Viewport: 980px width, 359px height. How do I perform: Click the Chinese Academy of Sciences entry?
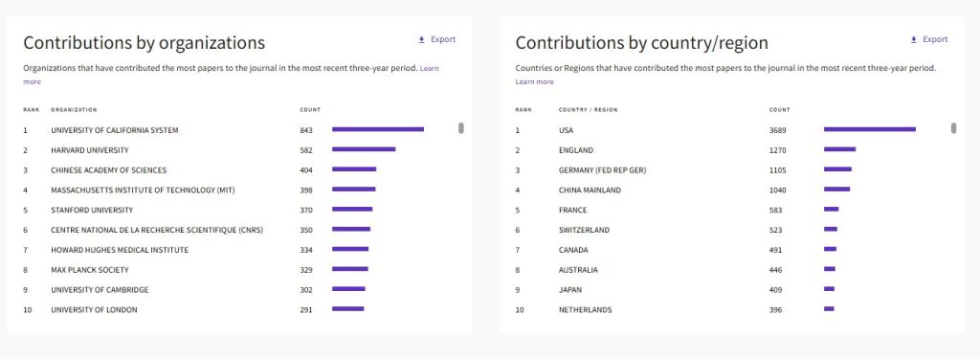[109, 170]
